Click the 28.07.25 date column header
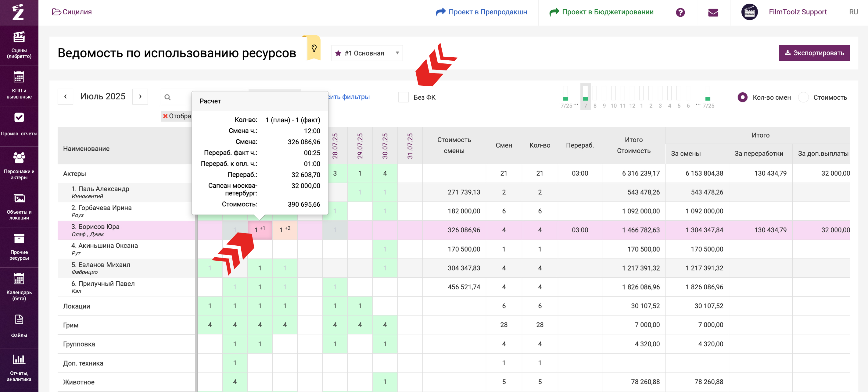868x392 pixels. click(335, 146)
